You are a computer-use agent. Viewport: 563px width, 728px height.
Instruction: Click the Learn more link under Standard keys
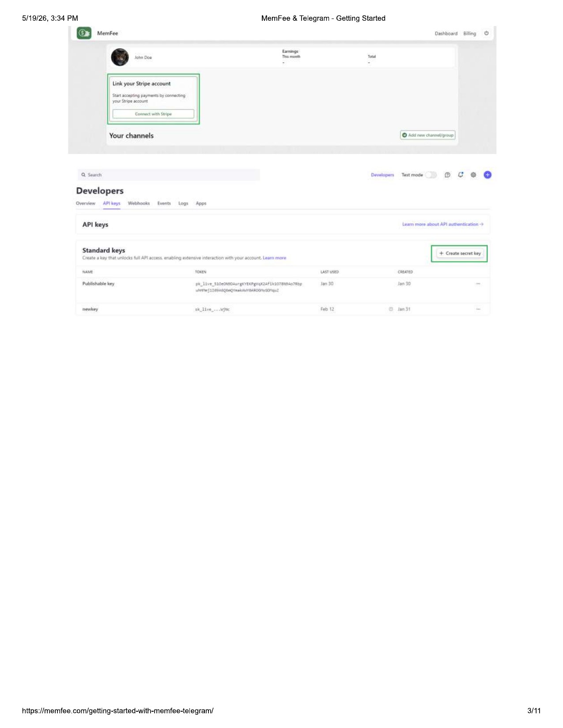pos(274,258)
